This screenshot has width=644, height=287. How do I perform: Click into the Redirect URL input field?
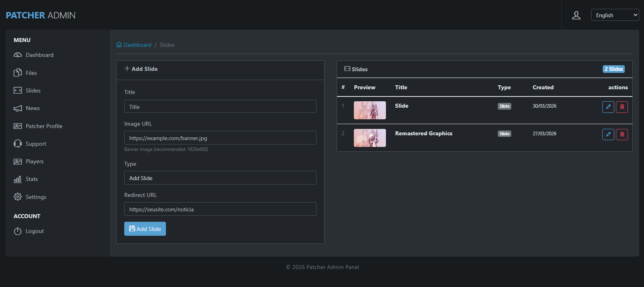pos(220,209)
